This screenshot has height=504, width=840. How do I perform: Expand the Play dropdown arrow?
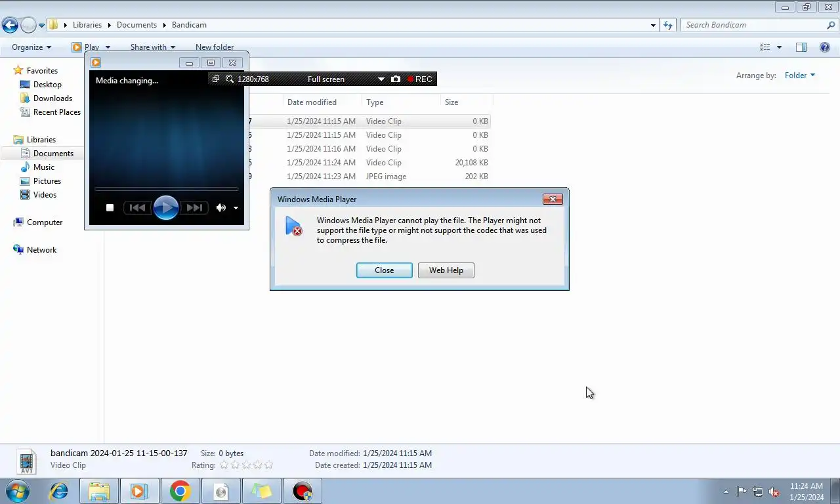pyautogui.click(x=108, y=47)
